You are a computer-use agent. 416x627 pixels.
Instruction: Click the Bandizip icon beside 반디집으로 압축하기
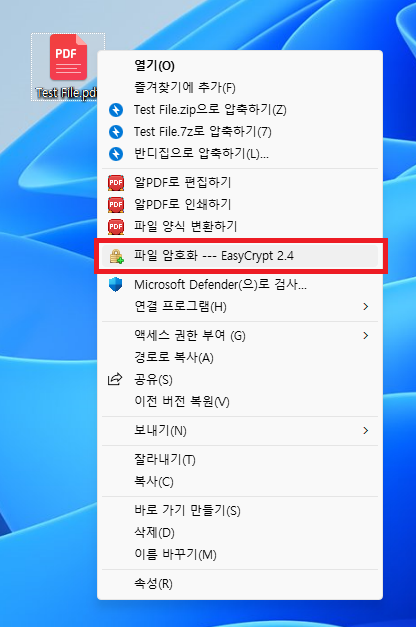tap(116, 154)
